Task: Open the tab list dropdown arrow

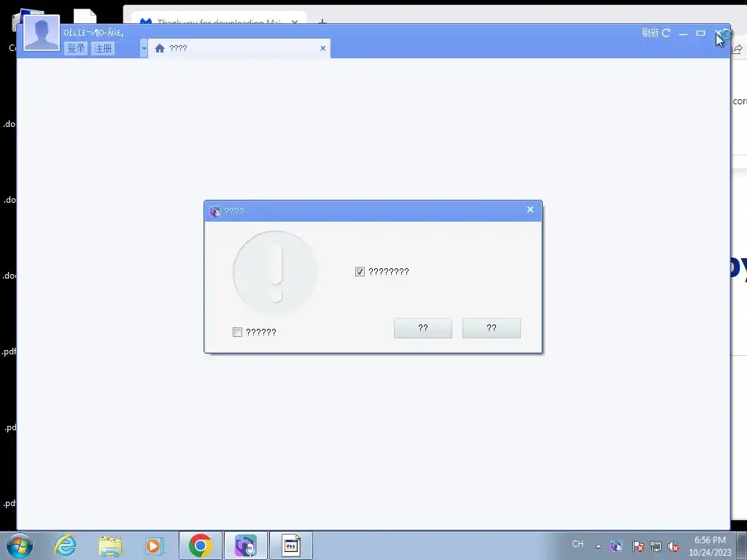Action: 144,48
